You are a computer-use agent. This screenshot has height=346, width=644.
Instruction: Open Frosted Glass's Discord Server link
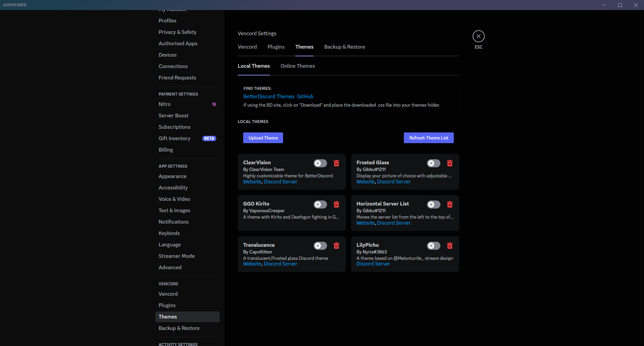394,182
